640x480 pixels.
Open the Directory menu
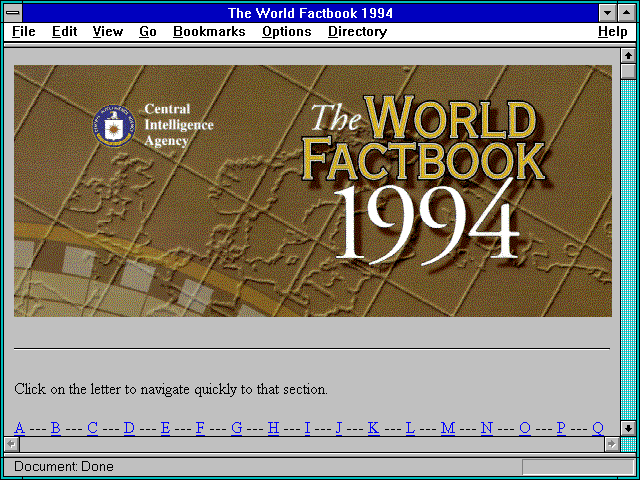(358, 32)
